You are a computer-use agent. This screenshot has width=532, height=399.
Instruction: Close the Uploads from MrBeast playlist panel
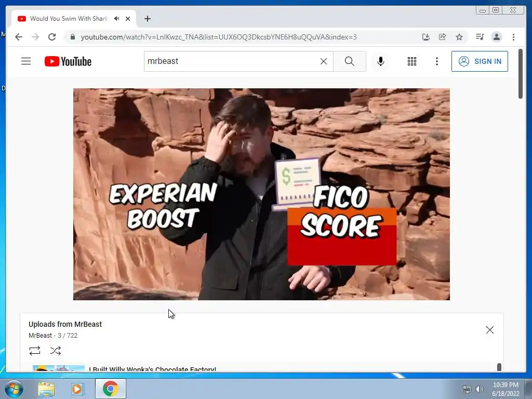489,330
